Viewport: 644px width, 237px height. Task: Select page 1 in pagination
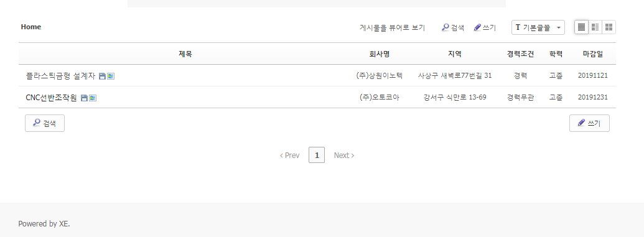pos(317,156)
